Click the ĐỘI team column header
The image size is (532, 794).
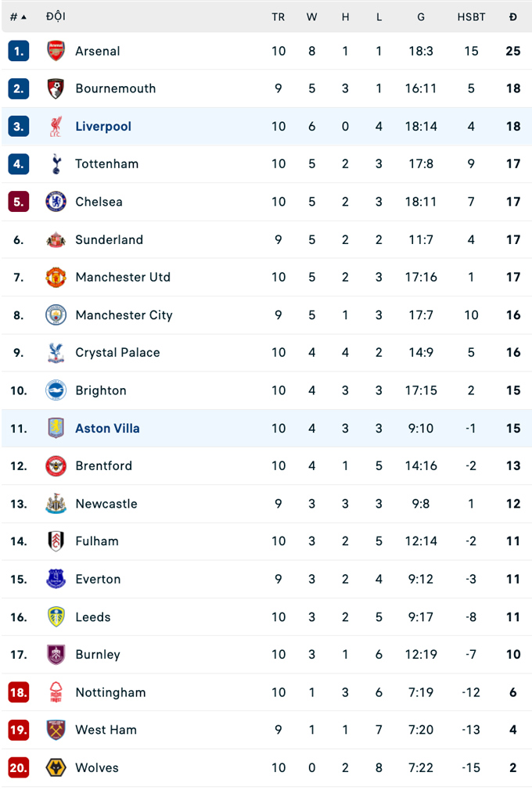56,16
